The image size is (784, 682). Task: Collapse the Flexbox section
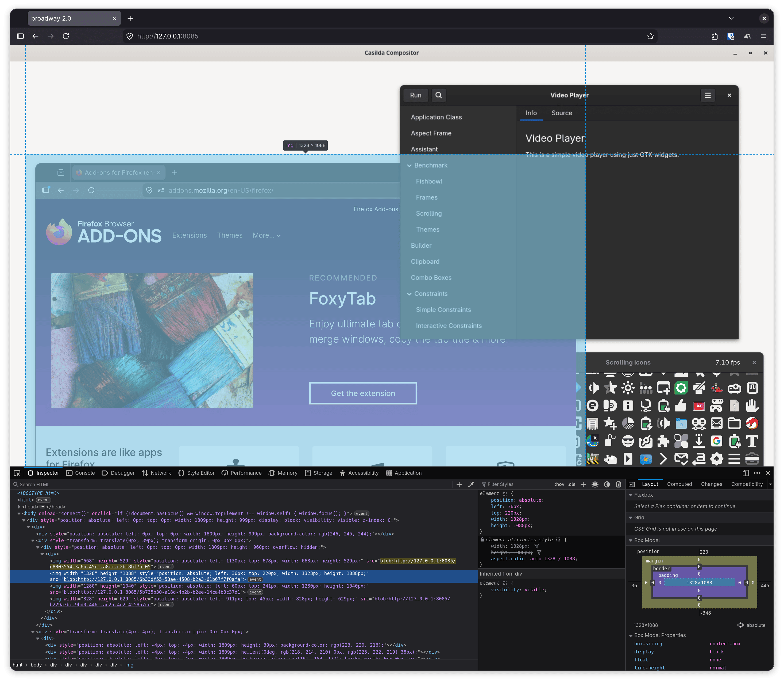coord(631,495)
